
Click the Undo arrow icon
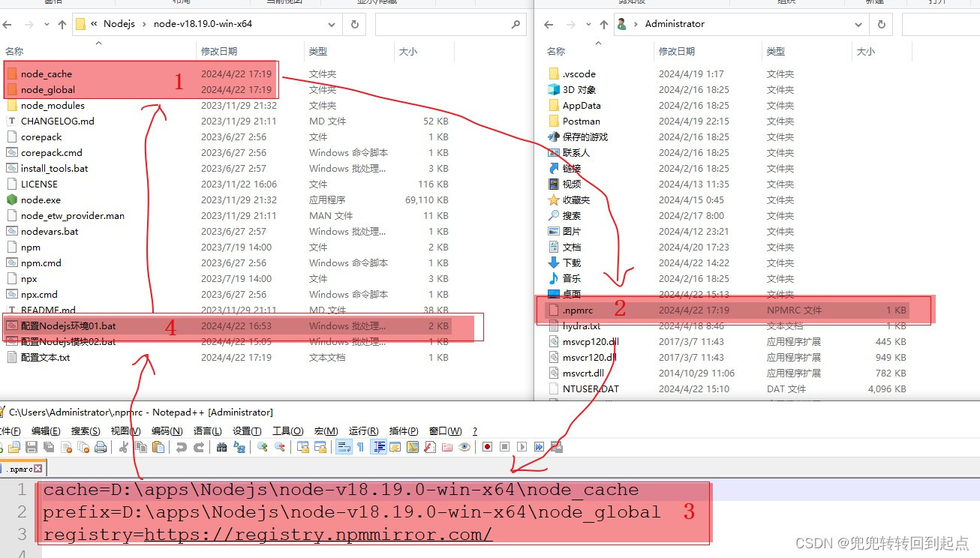tap(181, 447)
